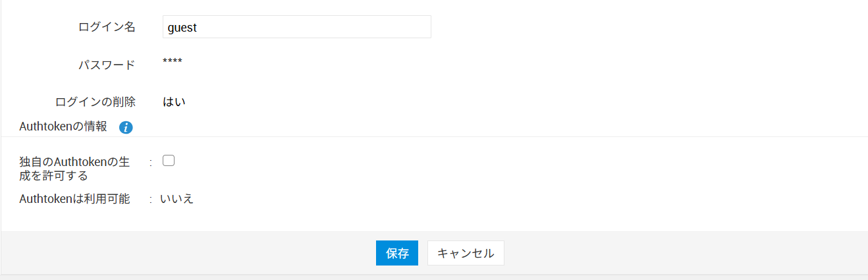Click the divider line under Authtokenの情報
This screenshot has height=280, width=868.
(x=435, y=136)
